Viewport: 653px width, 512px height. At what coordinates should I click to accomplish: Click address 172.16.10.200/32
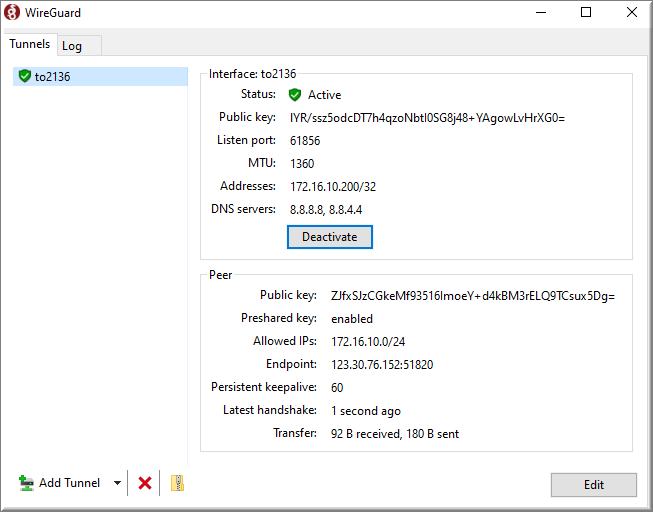(333, 187)
